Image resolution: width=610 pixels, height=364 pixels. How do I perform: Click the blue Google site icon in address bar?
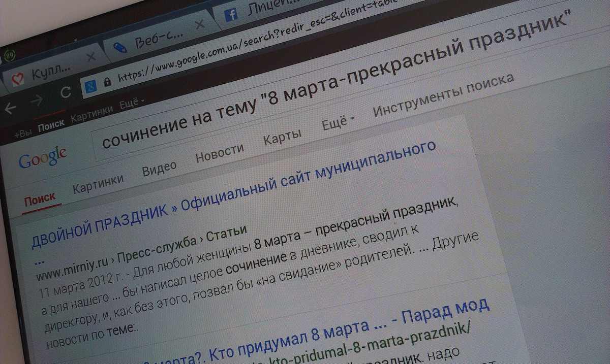(91, 86)
